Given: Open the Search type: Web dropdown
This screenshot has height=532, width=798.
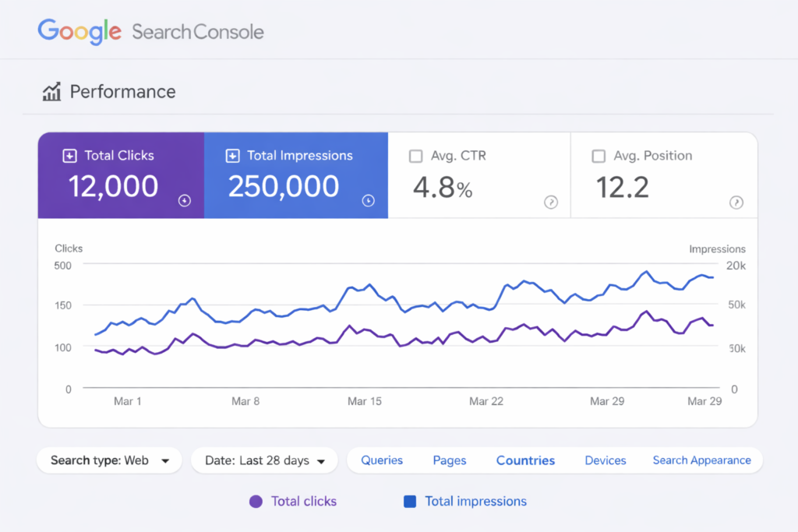Looking at the screenshot, I should point(109,460).
